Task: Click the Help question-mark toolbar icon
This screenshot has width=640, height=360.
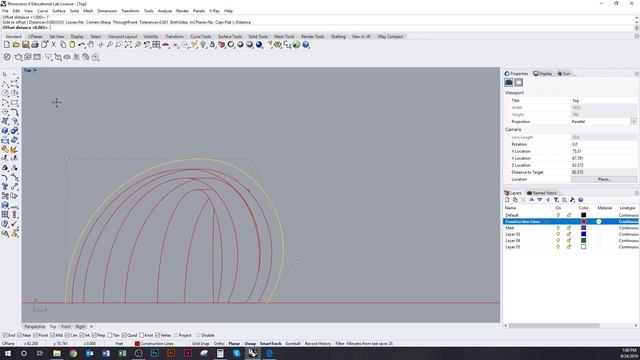Action: [x=306, y=45]
